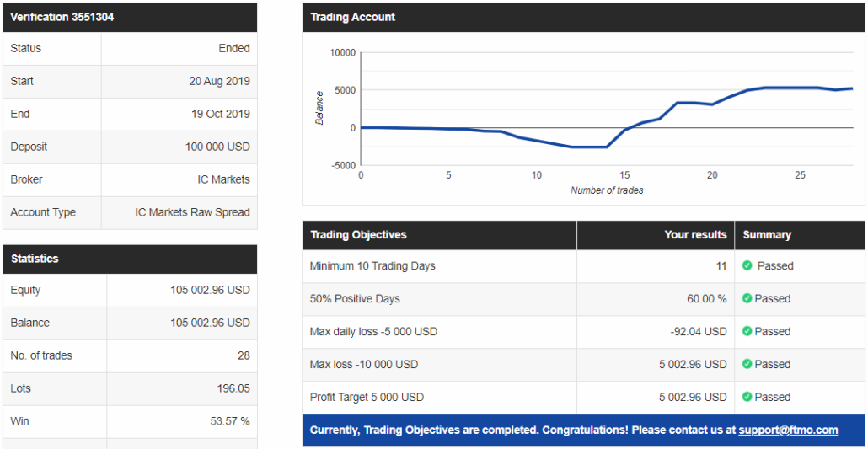
Task: Click the 10000 y-axis tick label
Action: pyautogui.click(x=343, y=52)
